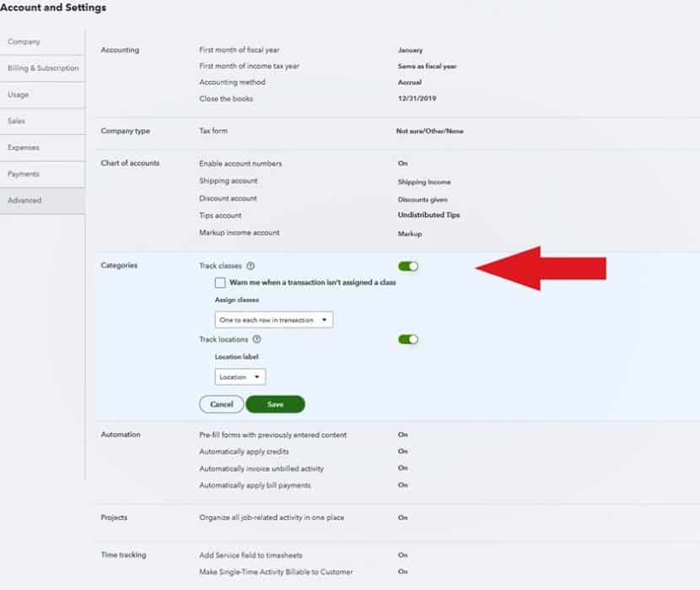Disable the Track classes toggle
The width and height of the screenshot is (700, 590).
point(407,264)
